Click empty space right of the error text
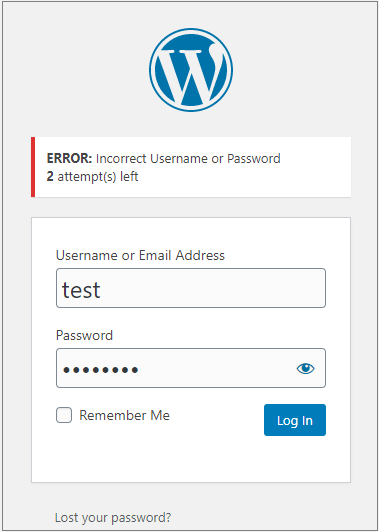The height and width of the screenshot is (532, 379). (316, 167)
